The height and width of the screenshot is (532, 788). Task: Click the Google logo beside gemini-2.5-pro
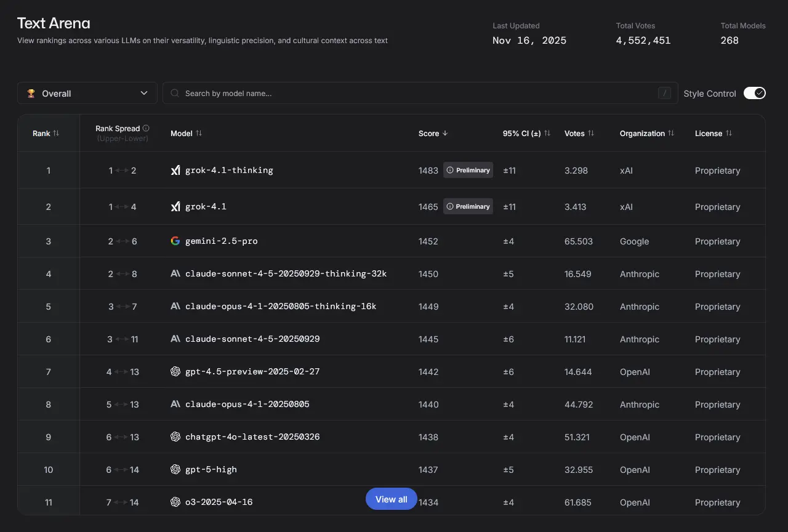(x=175, y=241)
